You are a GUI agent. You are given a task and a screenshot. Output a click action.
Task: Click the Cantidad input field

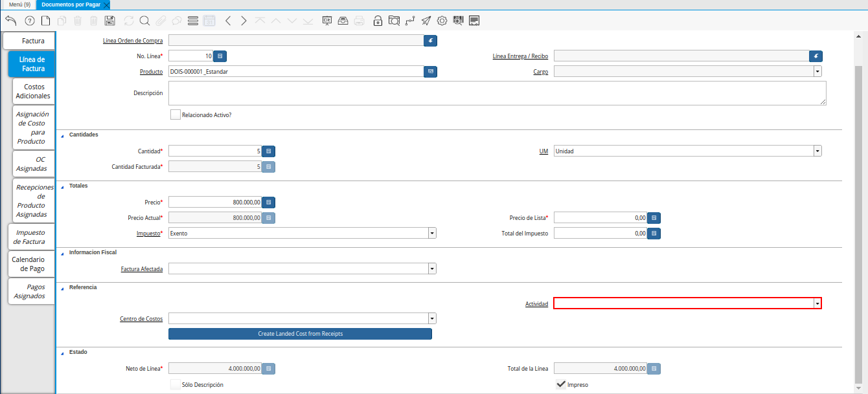pyautogui.click(x=215, y=151)
